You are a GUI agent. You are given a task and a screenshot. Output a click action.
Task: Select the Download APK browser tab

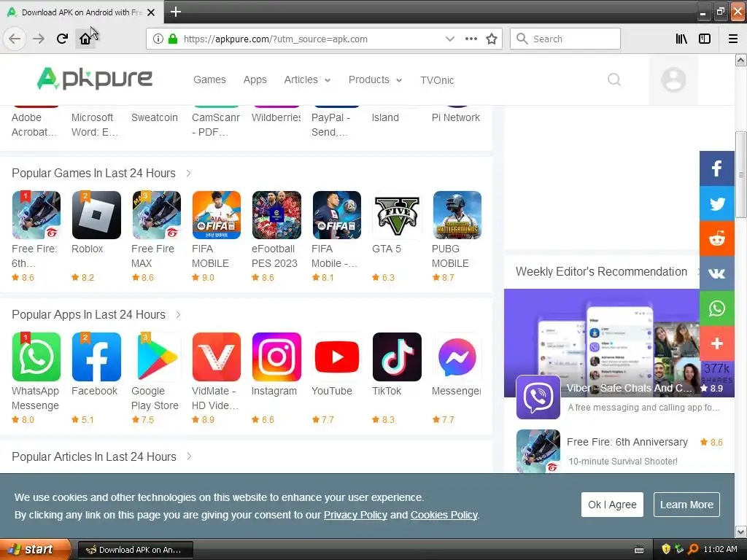[x=81, y=12]
